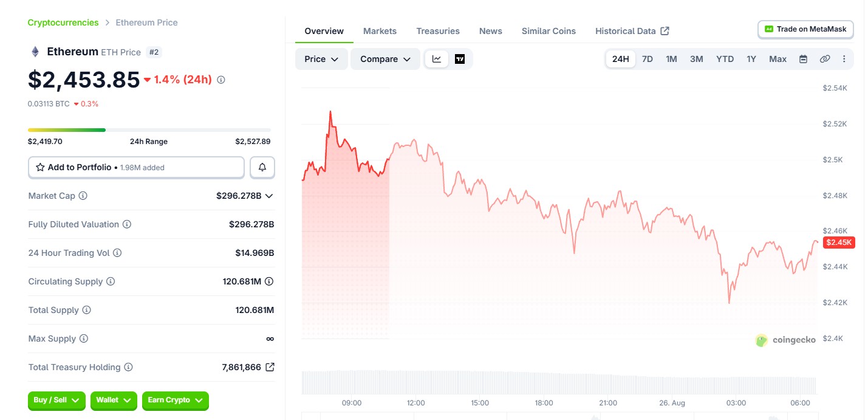Viewport: 868px width, 420px height.
Task: Switch to TradingView chart icon
Action: [460, 59]
